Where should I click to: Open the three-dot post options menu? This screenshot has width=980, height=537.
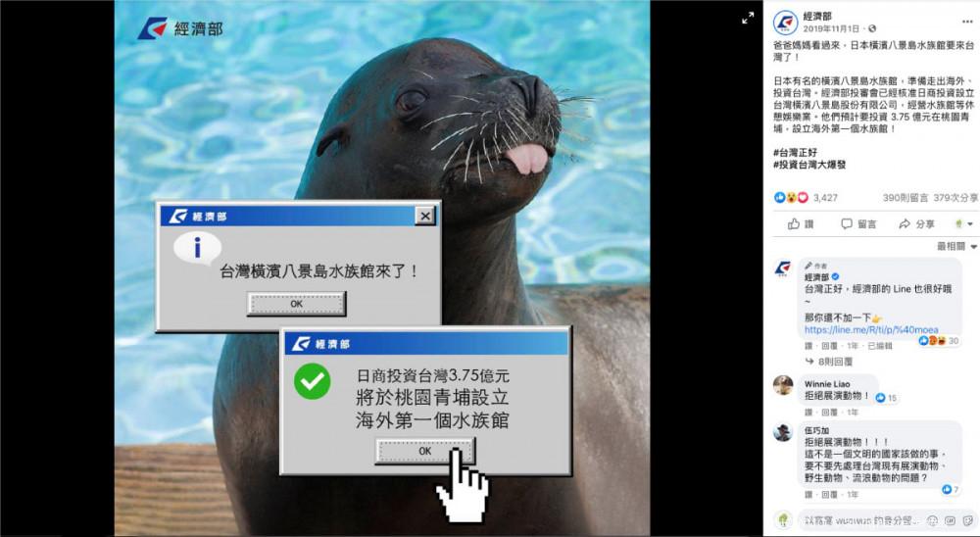click(x=967, y=22)
